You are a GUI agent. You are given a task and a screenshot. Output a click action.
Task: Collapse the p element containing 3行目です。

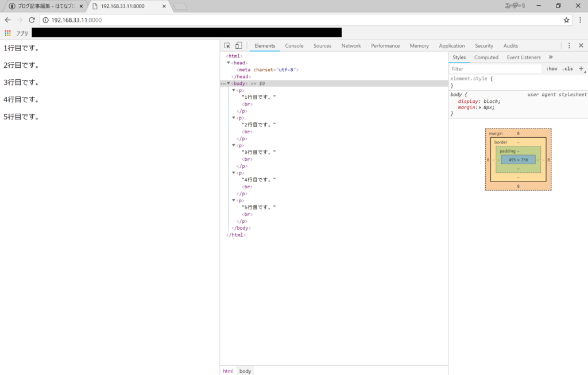coord(234,145)
